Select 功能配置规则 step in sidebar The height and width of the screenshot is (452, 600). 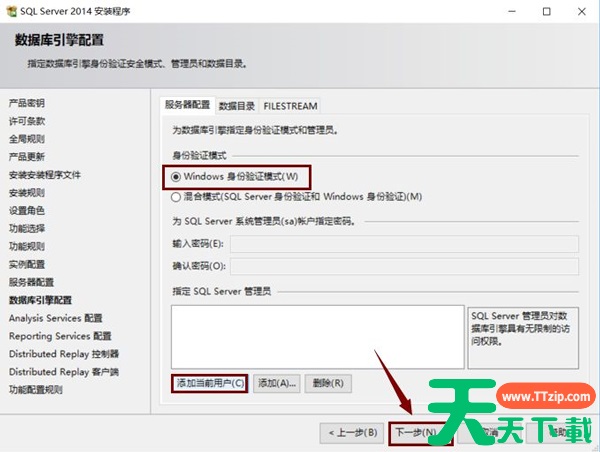point(36,390)
